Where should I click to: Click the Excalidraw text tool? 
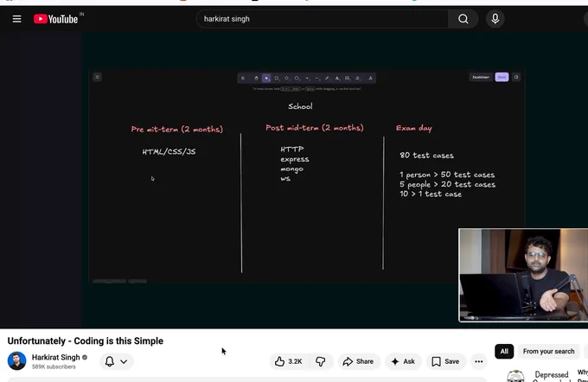pyautogui.click(x=337, y=78)
